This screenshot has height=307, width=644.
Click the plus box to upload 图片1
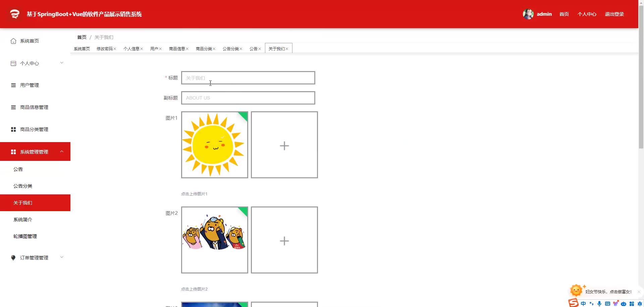284,145
